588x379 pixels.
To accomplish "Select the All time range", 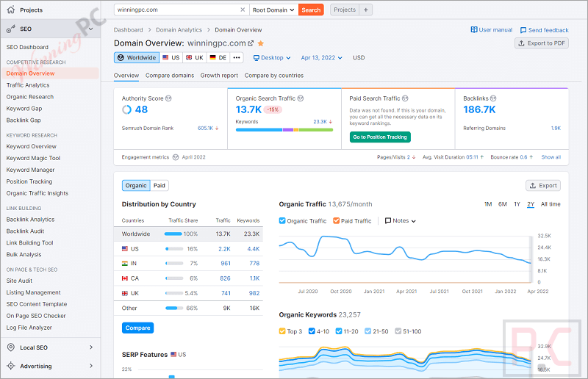I will click(x=551, y=204).
